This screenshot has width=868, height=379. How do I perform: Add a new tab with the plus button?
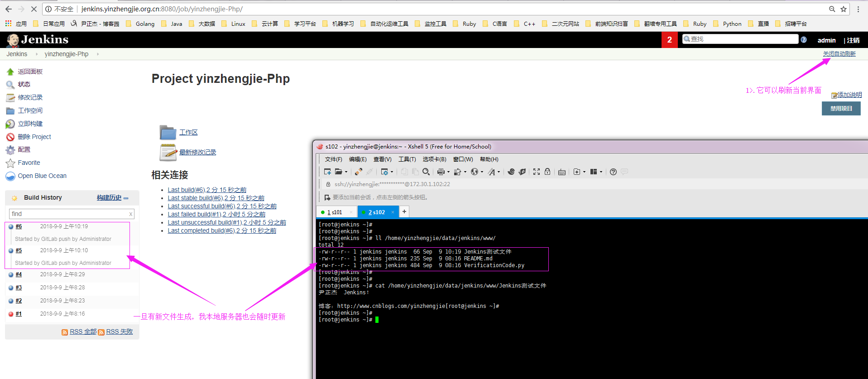point(404,211)
